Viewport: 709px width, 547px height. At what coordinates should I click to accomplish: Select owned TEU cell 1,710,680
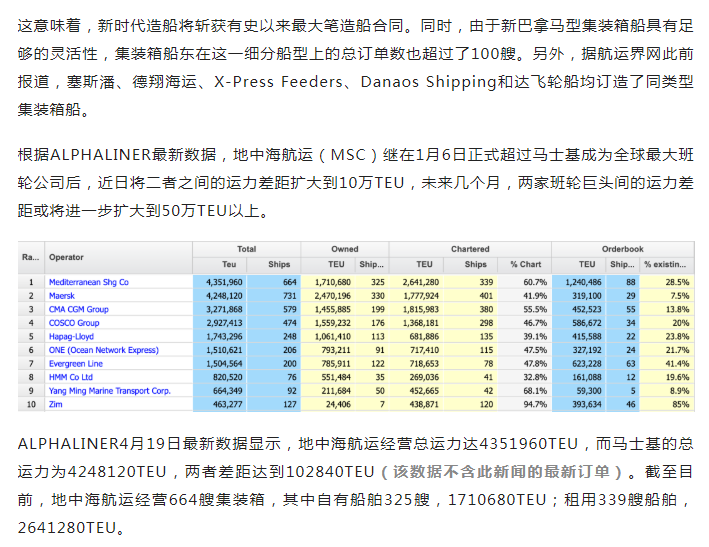coord(328,282)
